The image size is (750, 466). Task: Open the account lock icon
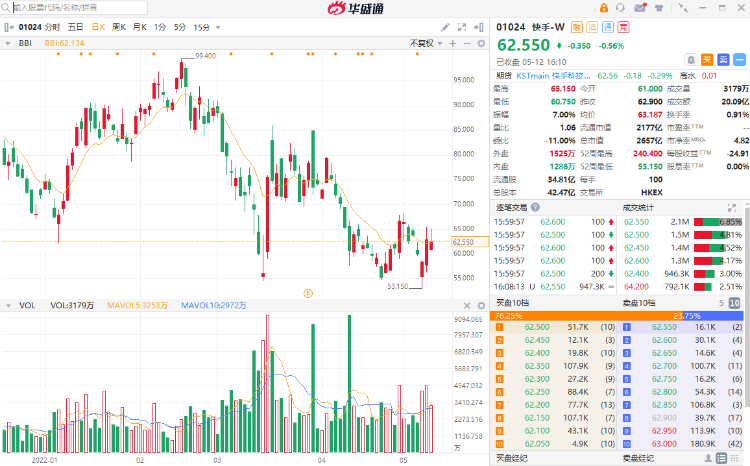(604, 8)
